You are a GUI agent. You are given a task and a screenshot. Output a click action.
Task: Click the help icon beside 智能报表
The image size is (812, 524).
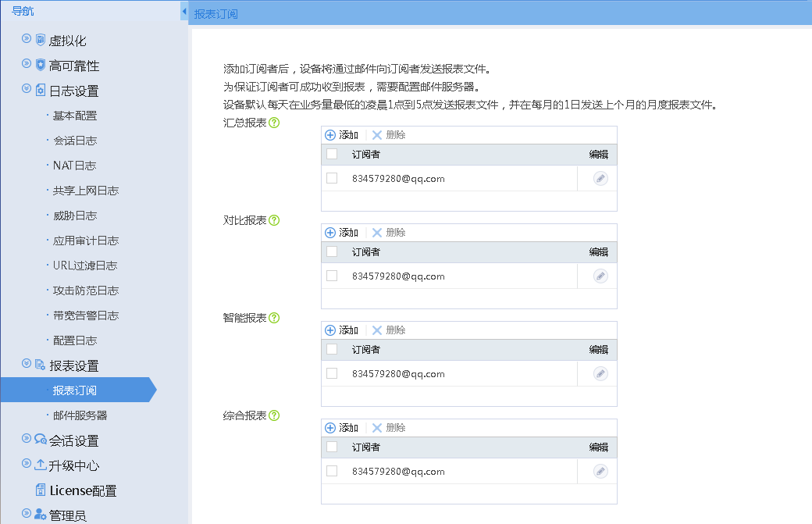coord(274,318)
